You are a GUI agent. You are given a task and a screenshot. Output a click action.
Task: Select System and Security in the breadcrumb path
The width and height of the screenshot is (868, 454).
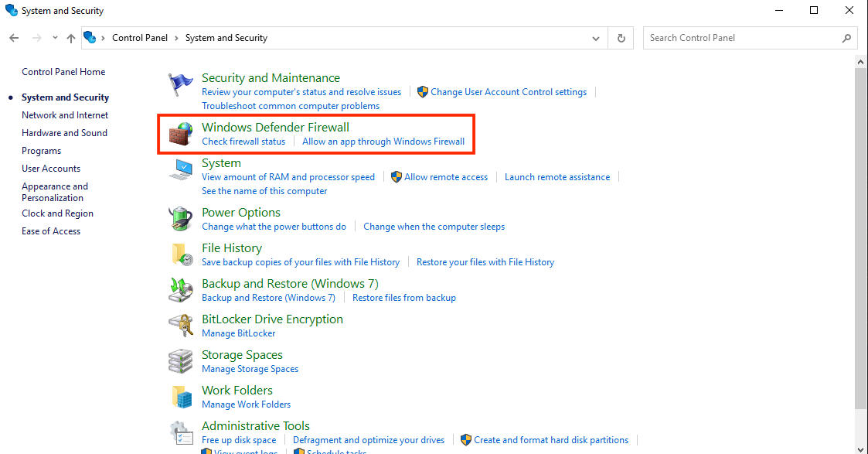pyautogui.click(x=226, y=38)
